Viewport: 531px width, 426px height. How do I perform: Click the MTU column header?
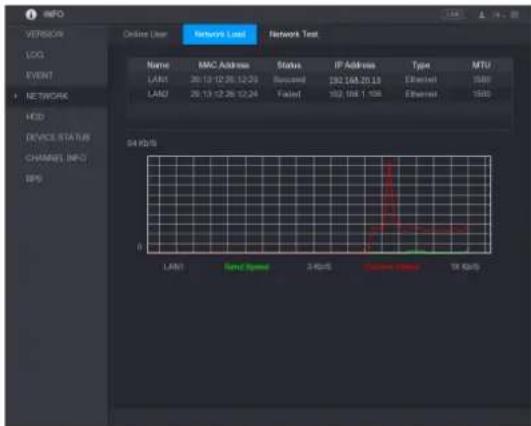pyautogui.click(x=481, y=65)
